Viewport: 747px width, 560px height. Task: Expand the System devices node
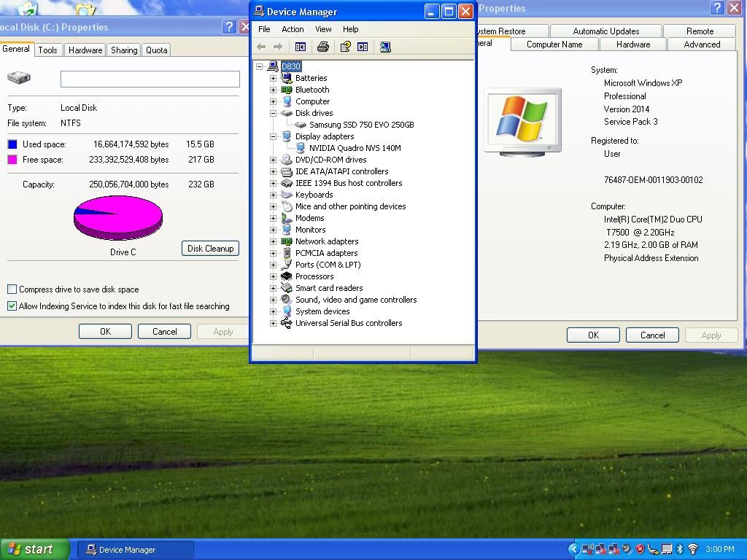(273, 311)
